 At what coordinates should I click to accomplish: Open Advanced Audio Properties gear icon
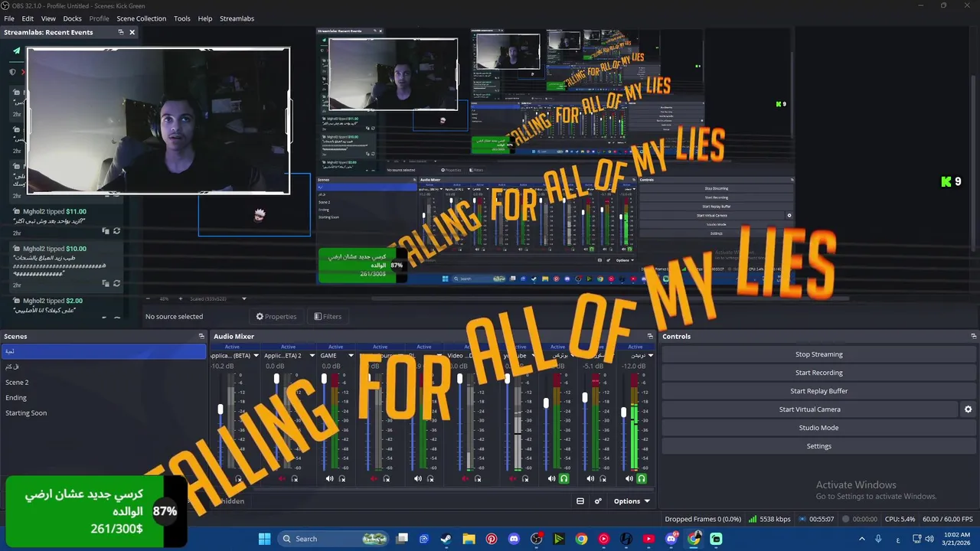tap(598, 501)
